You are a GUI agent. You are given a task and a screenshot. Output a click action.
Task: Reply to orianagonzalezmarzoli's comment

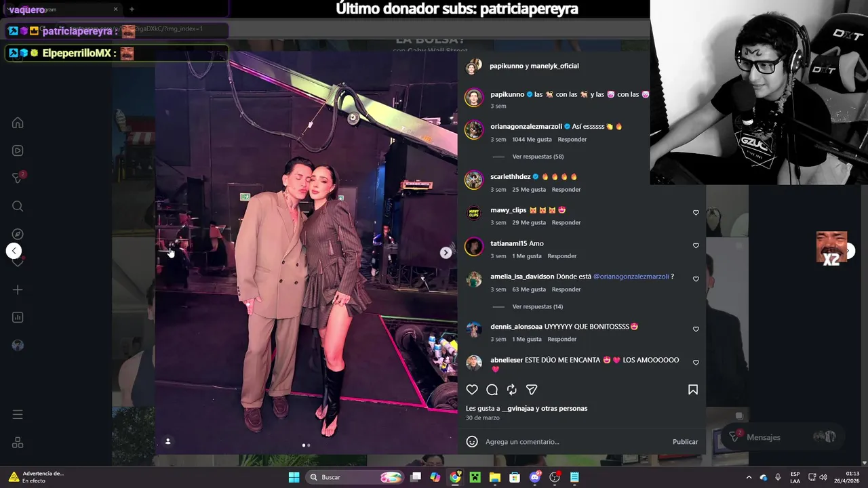tap(572, 140)
